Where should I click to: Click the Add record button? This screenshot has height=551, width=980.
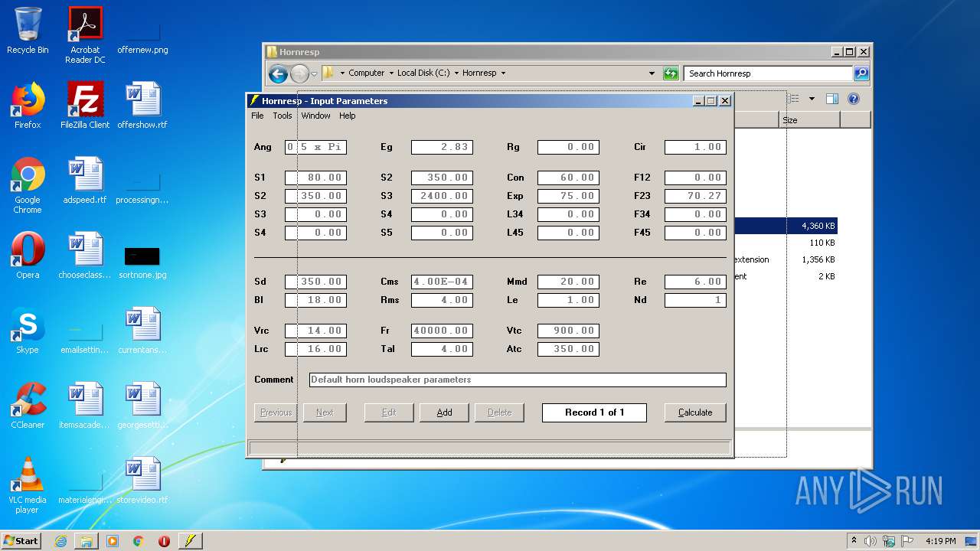[444, 412]
